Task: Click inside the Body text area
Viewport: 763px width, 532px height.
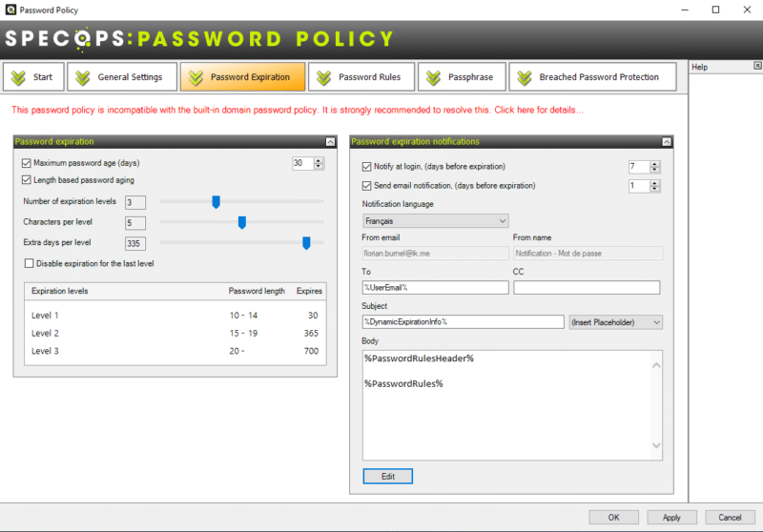Action: (x=506, y=405)
